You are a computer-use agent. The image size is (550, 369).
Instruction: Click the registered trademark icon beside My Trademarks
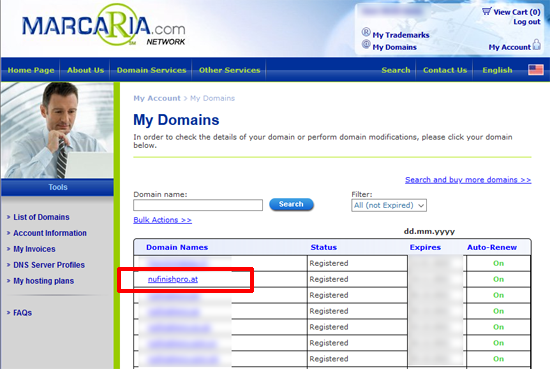[366, 32]
